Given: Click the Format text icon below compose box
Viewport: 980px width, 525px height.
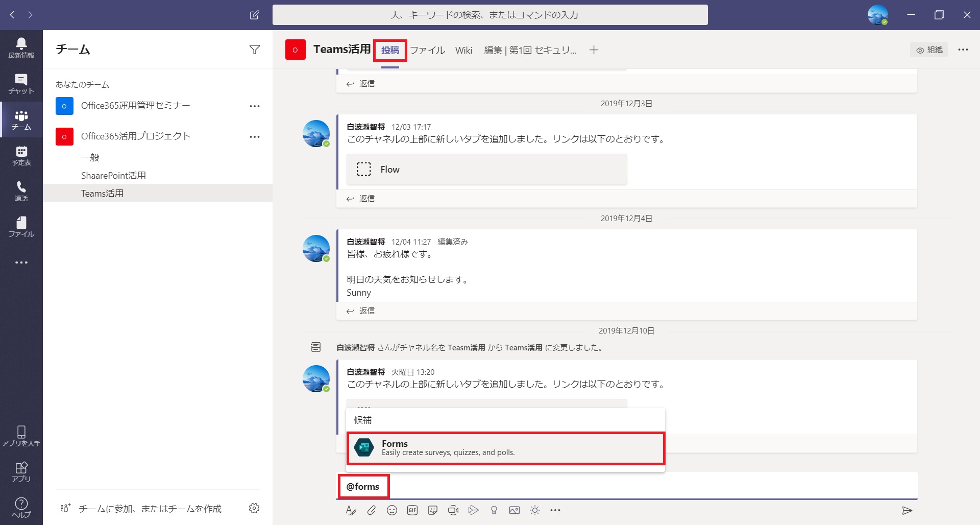Looking at the screenshot, I should [x=351, y=510].
